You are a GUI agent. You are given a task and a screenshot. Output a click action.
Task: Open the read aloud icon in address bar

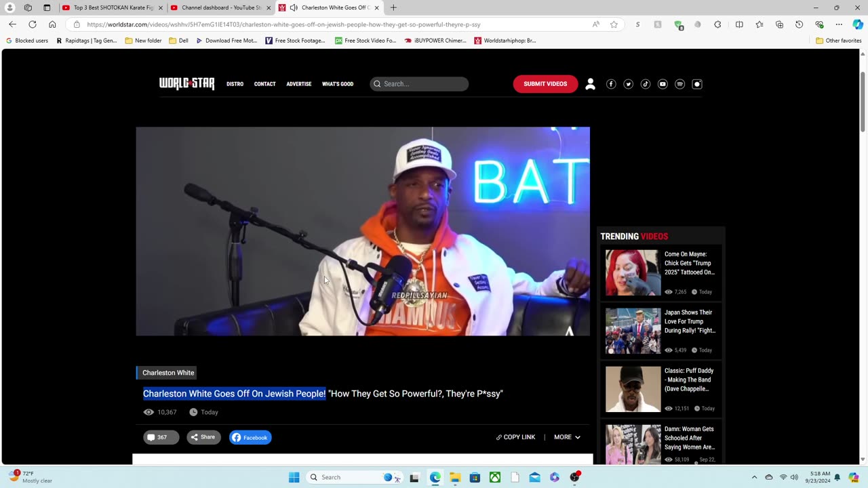pyautogui.click(x=595, y=24)
